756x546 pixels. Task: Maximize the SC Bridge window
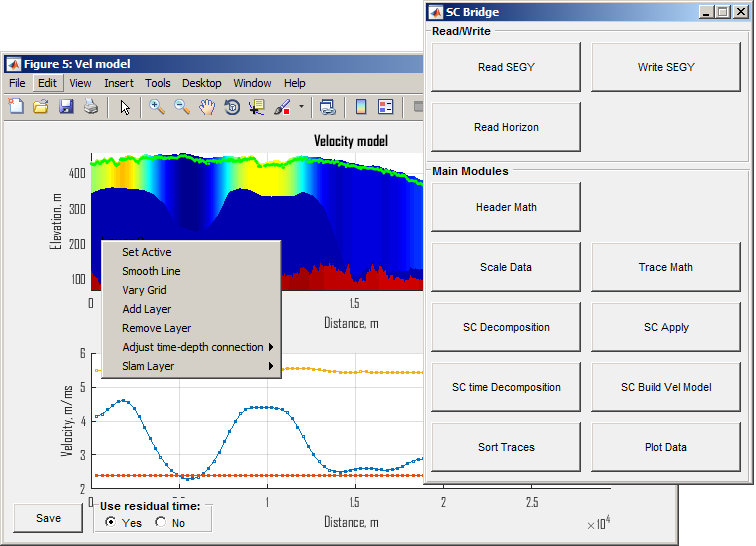click(723, 12)
